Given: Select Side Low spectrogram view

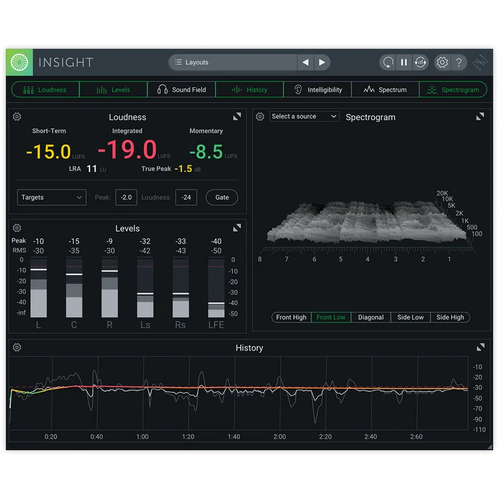Looking at the screenshot, I should [410, 317].
